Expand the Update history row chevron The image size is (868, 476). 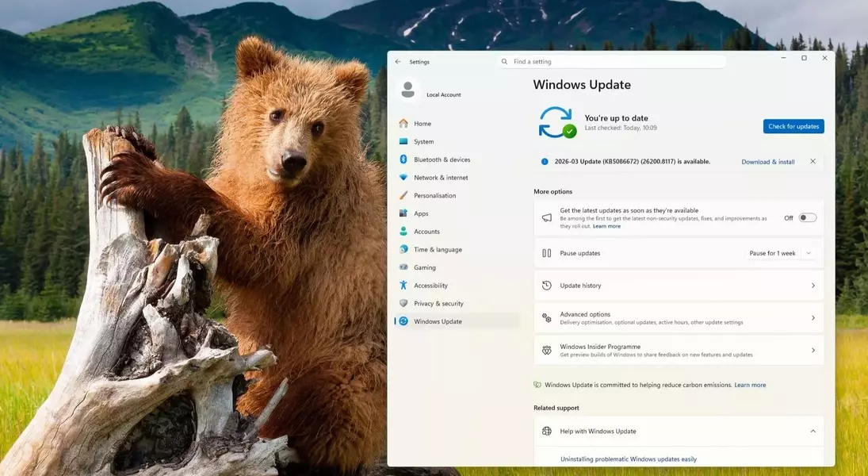(813, 286)
